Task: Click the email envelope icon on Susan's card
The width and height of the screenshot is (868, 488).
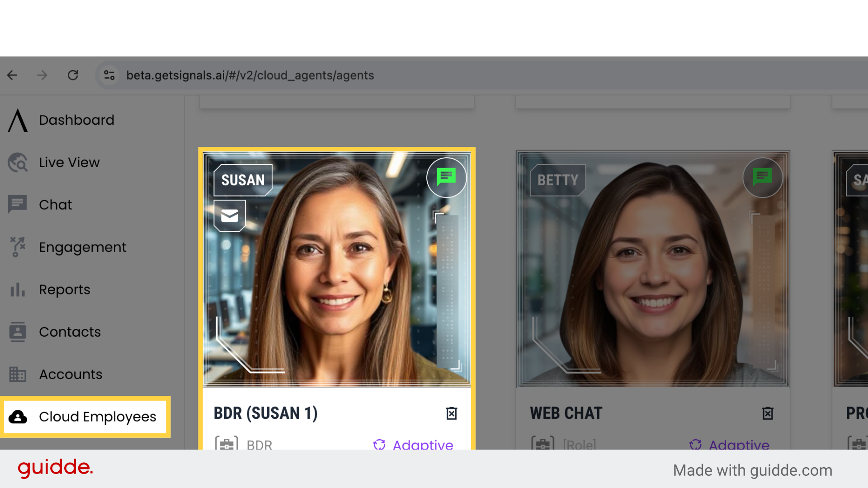Action: [x=230, y=216]
